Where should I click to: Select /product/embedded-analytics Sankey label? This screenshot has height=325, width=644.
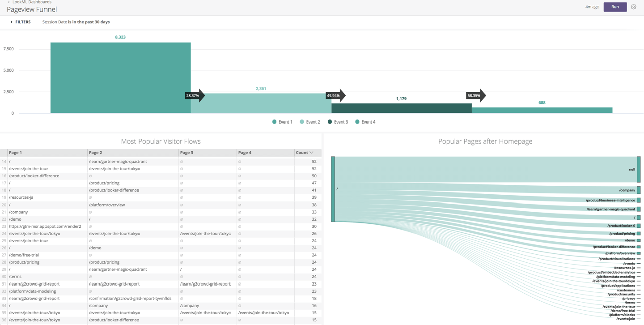pyautogui.click(x=611, y=272)
